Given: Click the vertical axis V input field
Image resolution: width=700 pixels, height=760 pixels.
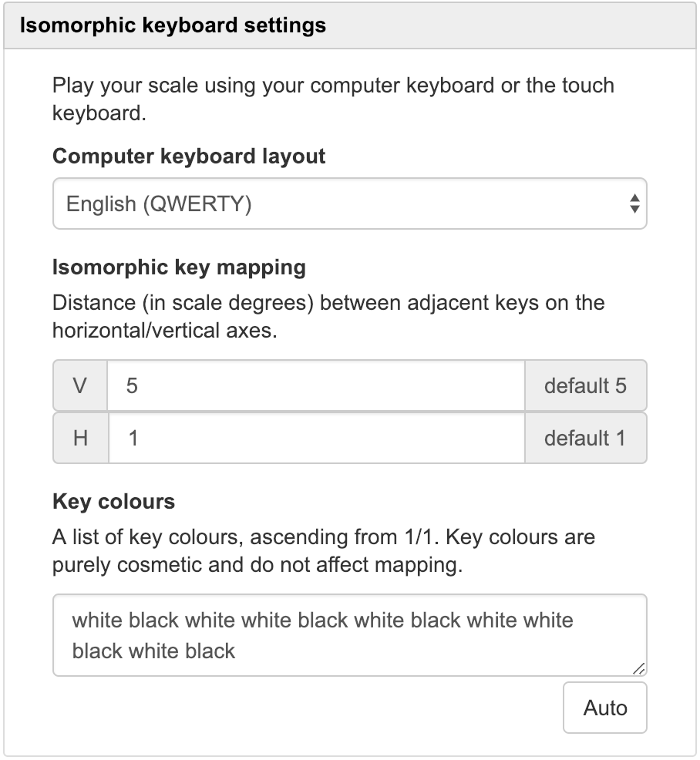Looking at the screenshot, I should pos(316,385).
